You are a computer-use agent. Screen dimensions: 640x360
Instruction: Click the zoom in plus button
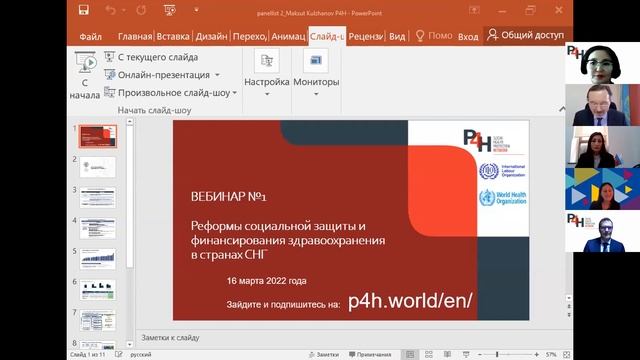pos(536,355)
